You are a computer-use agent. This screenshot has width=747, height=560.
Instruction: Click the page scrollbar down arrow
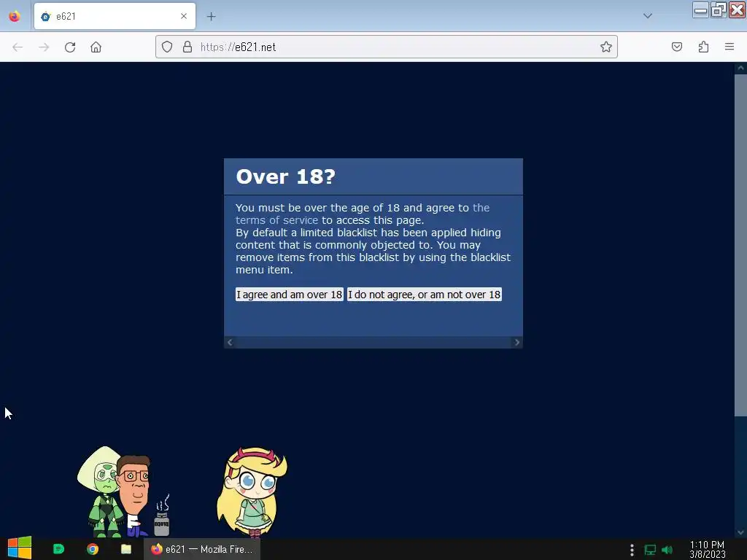click(x=740, y=532)
